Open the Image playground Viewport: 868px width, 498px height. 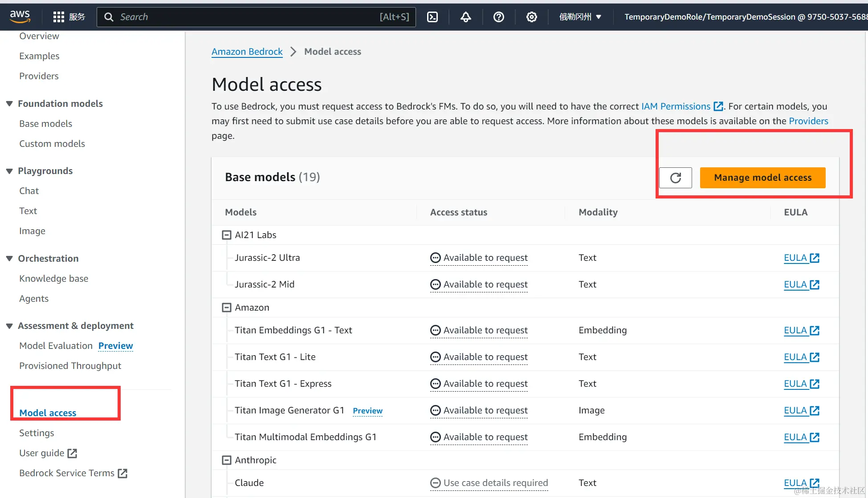tap(32, 231)
